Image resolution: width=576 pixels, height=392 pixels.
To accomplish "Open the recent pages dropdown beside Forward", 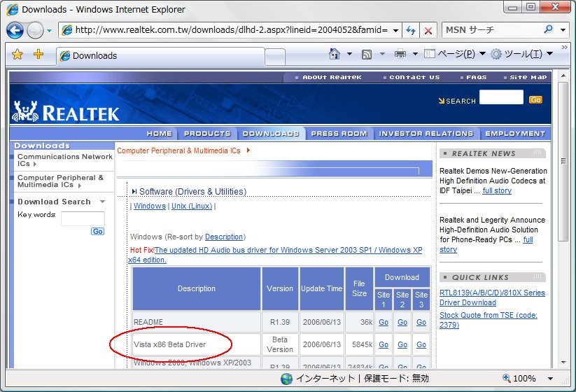I will point(50,31).
